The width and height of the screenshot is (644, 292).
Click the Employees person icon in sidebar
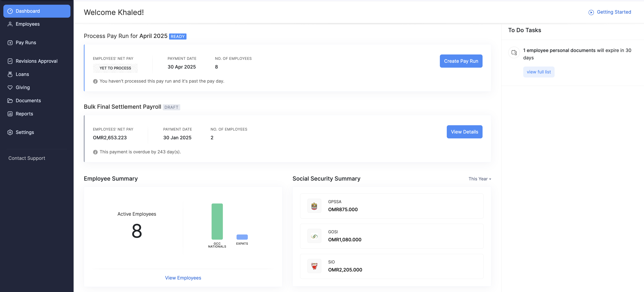point(10,24)
